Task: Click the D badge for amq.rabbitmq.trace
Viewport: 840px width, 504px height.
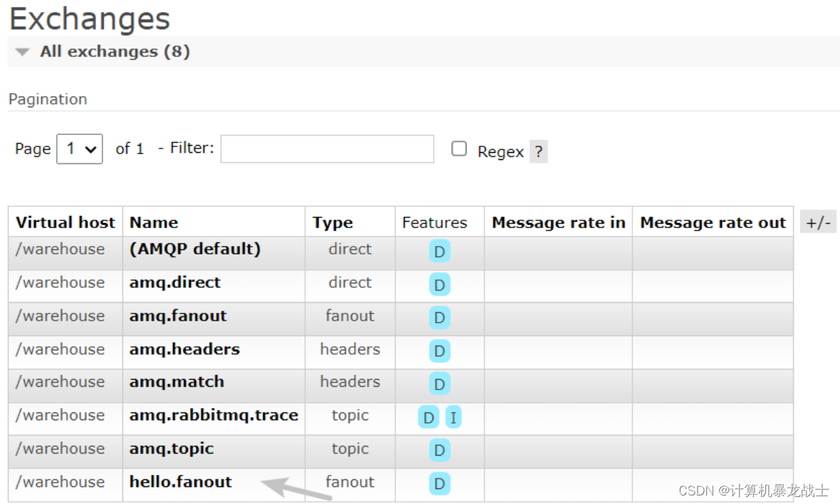Action: (x=427, y=418)
